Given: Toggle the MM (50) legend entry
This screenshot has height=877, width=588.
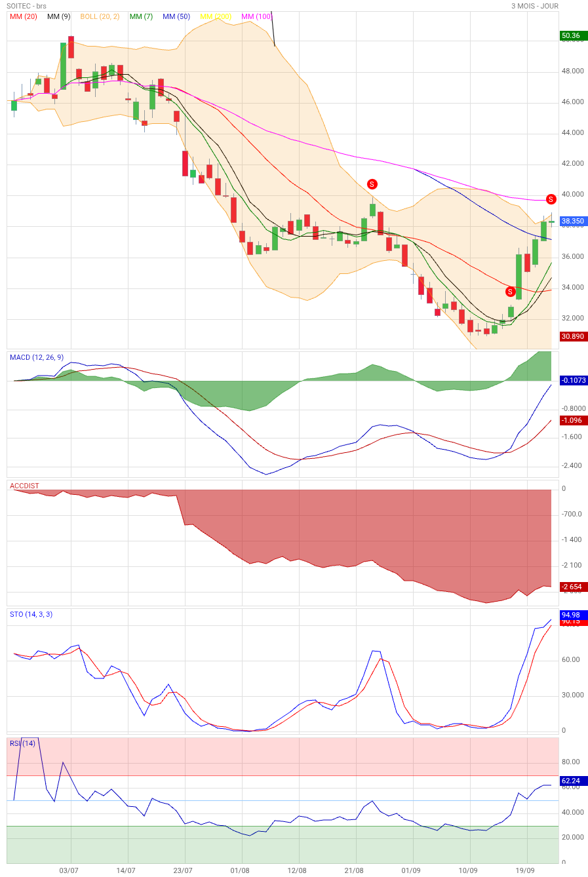Looking at the screenshot, I should (x=176, y=16).
